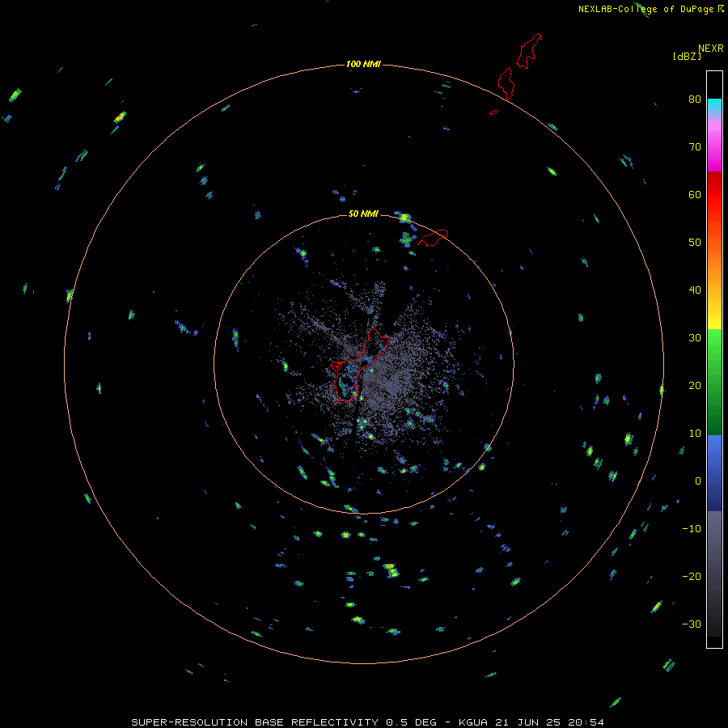Click the -30 value on dBZ scale

coord(692,624)
